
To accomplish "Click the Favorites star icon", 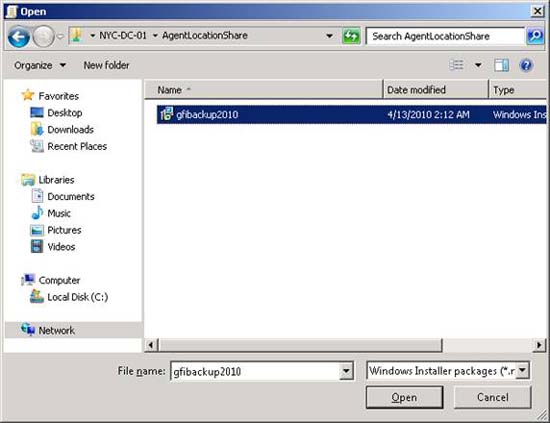I will 28,95.
